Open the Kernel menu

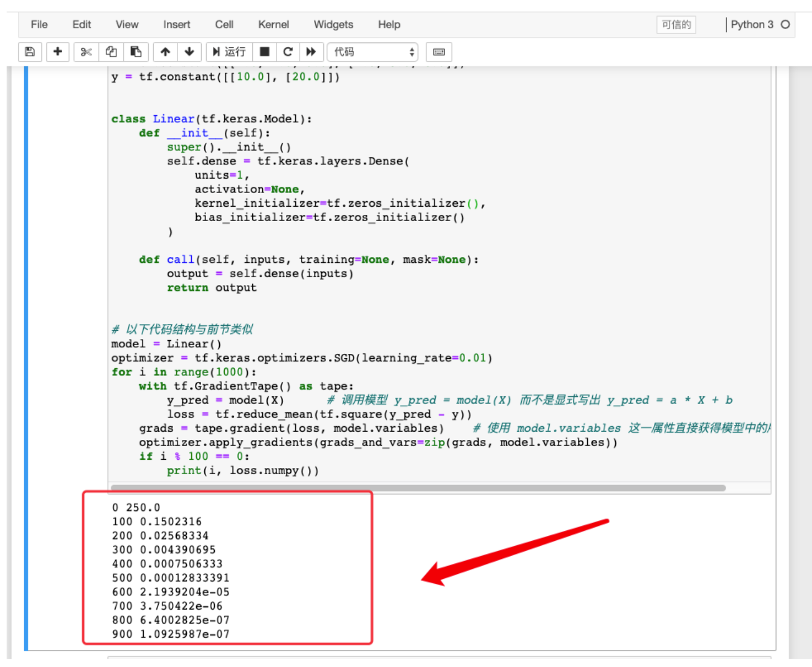pyautogui.click(x=273, y=24)
